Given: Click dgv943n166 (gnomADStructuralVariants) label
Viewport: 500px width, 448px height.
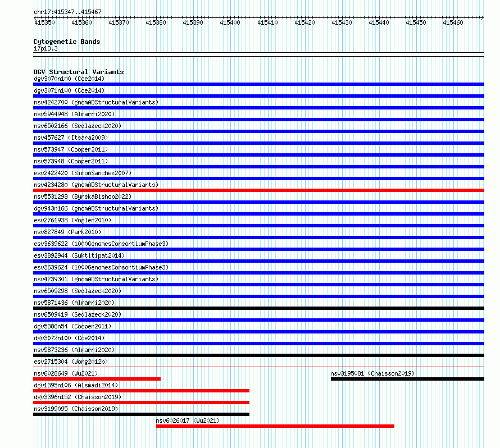Looking at the screenshot, I should pyautogui.click(x=96, y=208).
